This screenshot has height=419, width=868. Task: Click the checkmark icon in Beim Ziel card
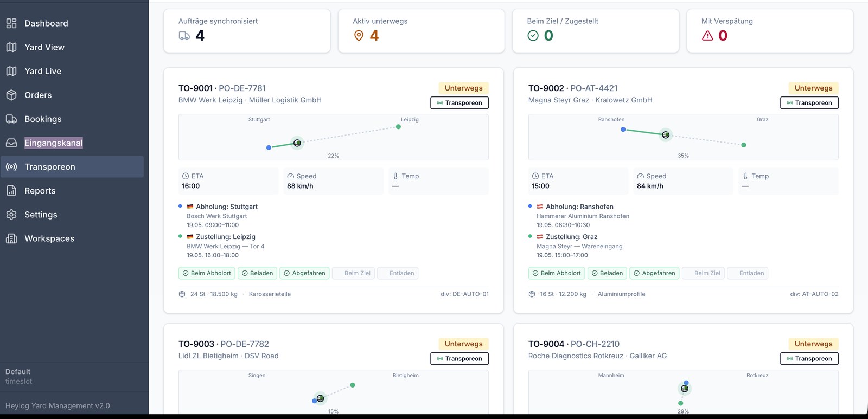coord(533,36)
